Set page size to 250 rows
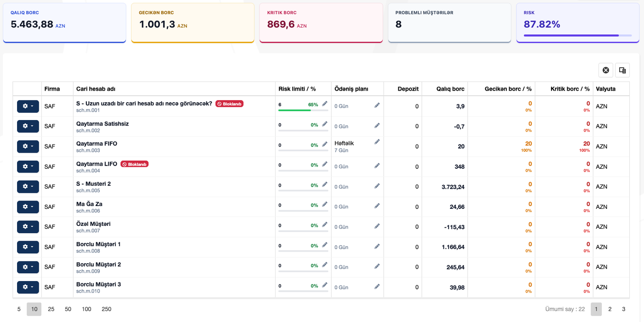 tap(106, 309)
